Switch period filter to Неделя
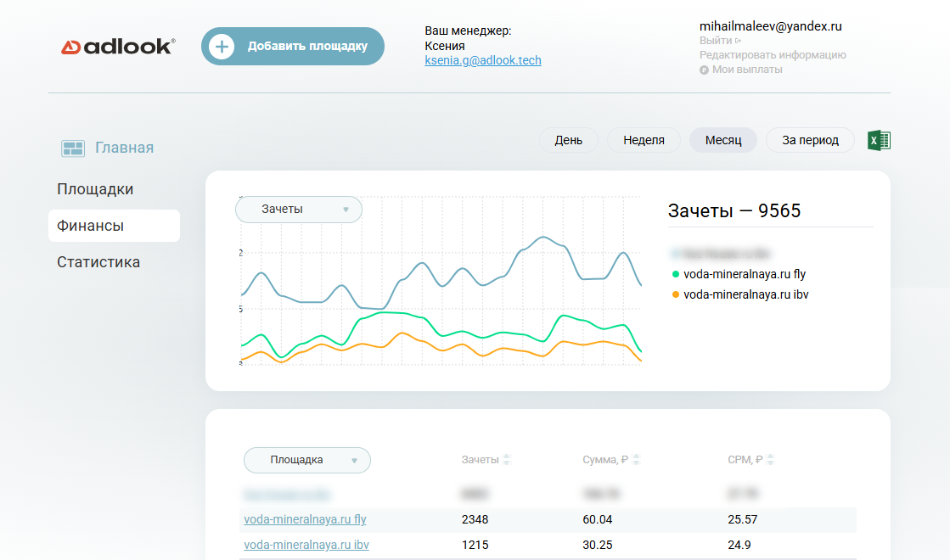Screen dimensions: 950x560 tap(644, 140)
